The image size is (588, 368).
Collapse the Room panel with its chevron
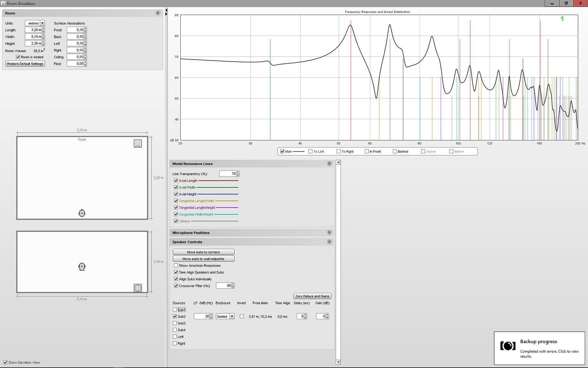pos(158,13)
